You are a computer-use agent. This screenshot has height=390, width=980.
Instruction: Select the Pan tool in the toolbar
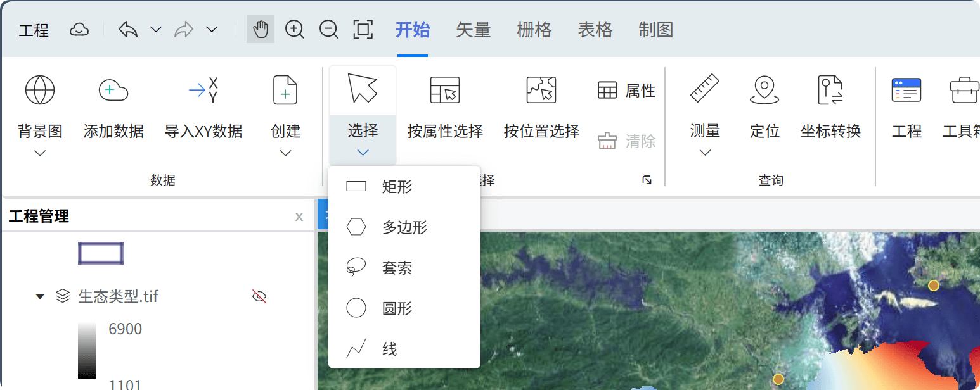click(x=260, y=29)
